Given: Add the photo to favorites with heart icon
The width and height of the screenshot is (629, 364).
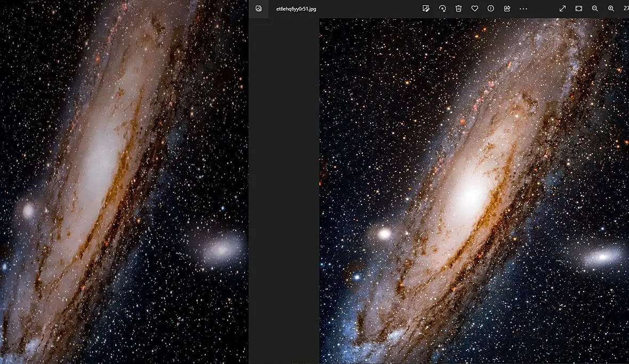Looking at the screenshot, I should [x=474, y=9].
